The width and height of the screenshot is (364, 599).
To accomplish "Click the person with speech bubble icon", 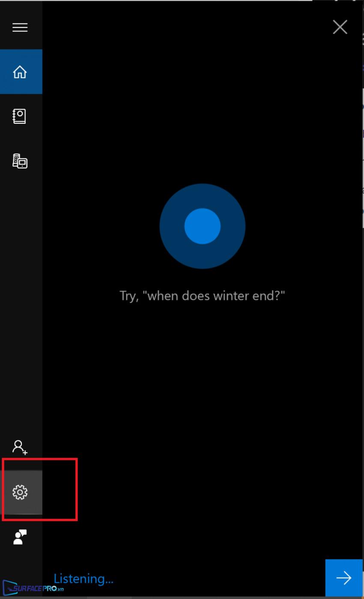I will pos(20,537).
